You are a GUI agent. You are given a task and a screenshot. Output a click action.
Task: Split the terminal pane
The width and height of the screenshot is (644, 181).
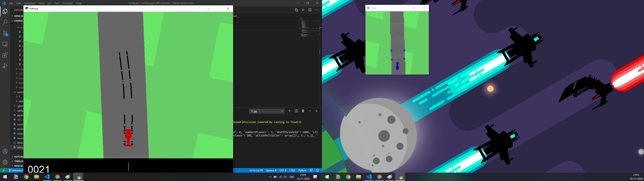click(297, 111)
